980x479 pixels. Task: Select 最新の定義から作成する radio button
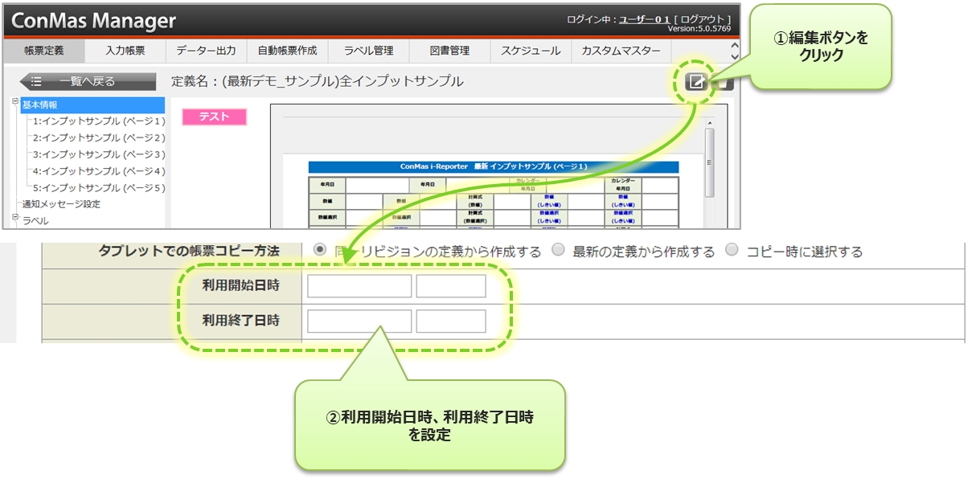pyautogui.click(x=558, y=250)
